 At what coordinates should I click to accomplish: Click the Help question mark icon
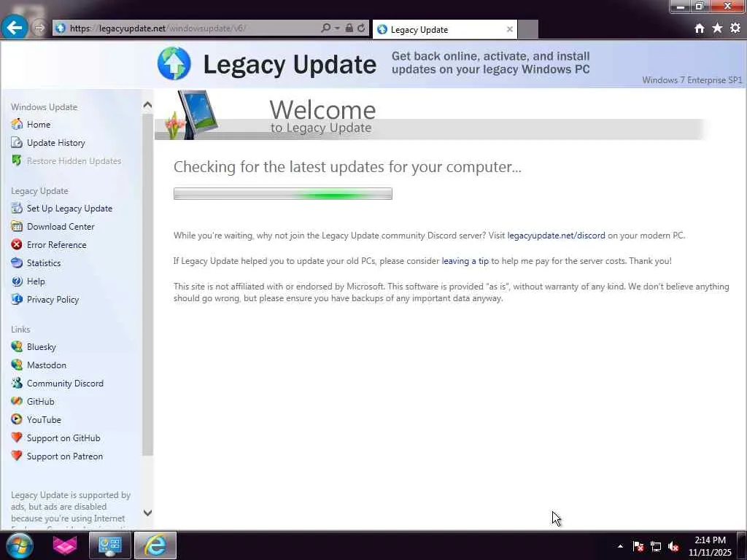17,281
